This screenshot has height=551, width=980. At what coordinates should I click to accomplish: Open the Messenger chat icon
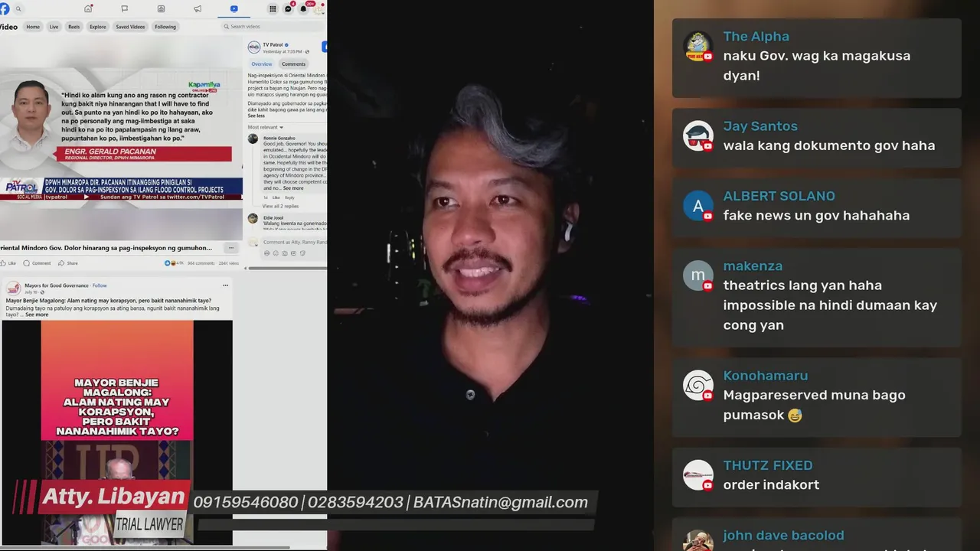pos(288,9)
